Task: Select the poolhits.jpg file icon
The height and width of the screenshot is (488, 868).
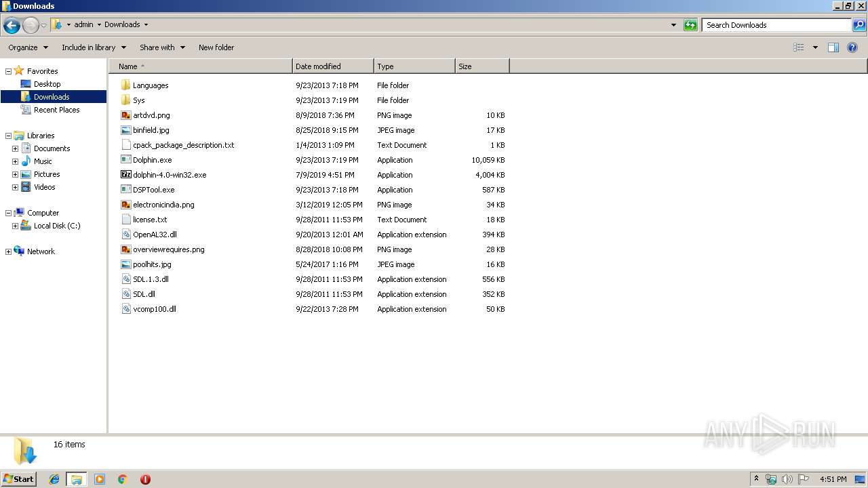Action: [x=125, y=264]
